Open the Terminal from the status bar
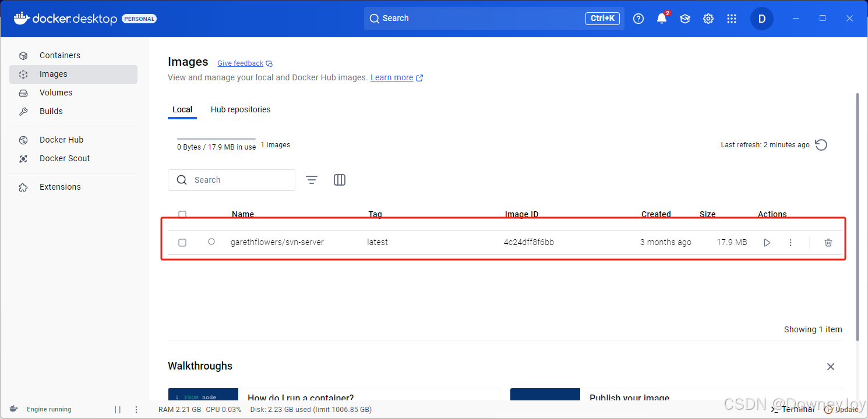 click(x=793, y=409)
